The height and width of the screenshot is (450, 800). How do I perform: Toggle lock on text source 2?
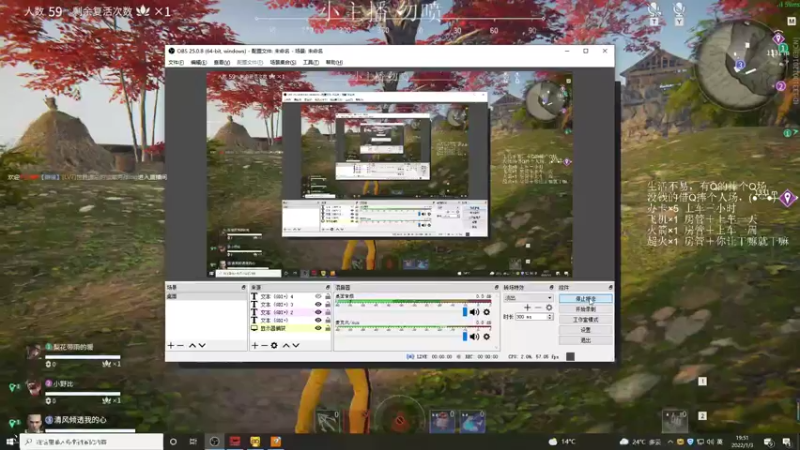[x=328, y=312]
